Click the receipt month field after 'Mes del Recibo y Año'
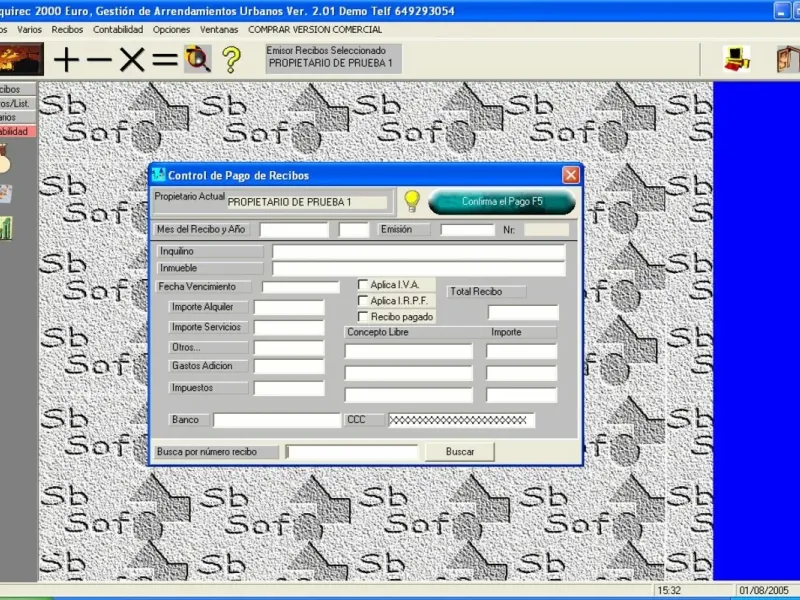800x600 pixels. click(294, 230)
